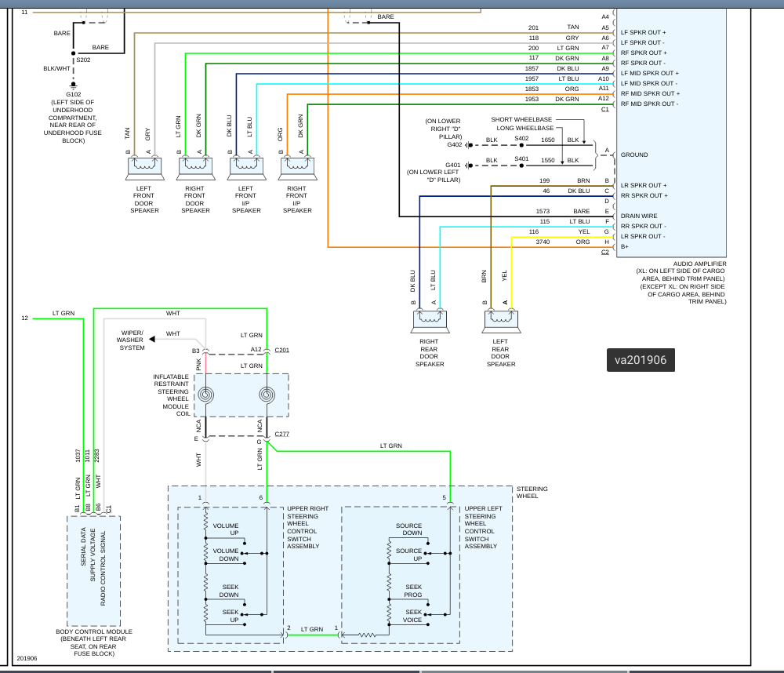Click the Right Front Door Speaker symbol
Viewport: 784px width, 673px height.
click(x=195, y=168)
